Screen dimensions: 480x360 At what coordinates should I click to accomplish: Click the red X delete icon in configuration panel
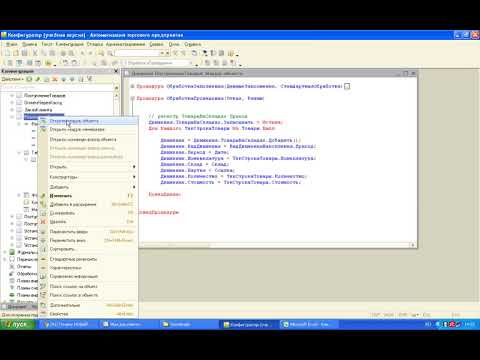[55, 79]
